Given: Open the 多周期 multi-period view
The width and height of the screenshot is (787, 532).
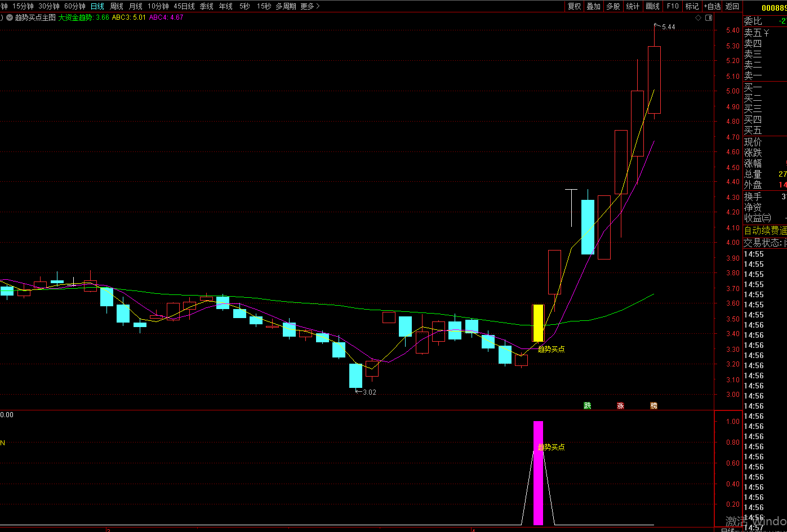Looking at the screenshot, I should 286,6.
